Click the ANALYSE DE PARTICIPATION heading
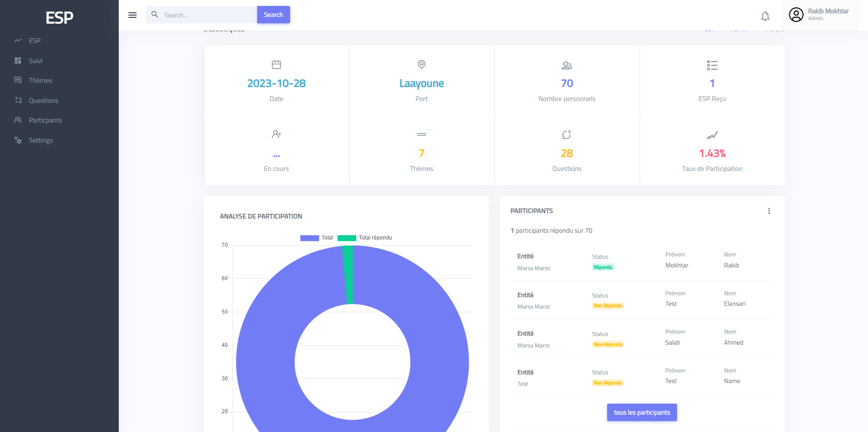868x432 pixels. 261,216
